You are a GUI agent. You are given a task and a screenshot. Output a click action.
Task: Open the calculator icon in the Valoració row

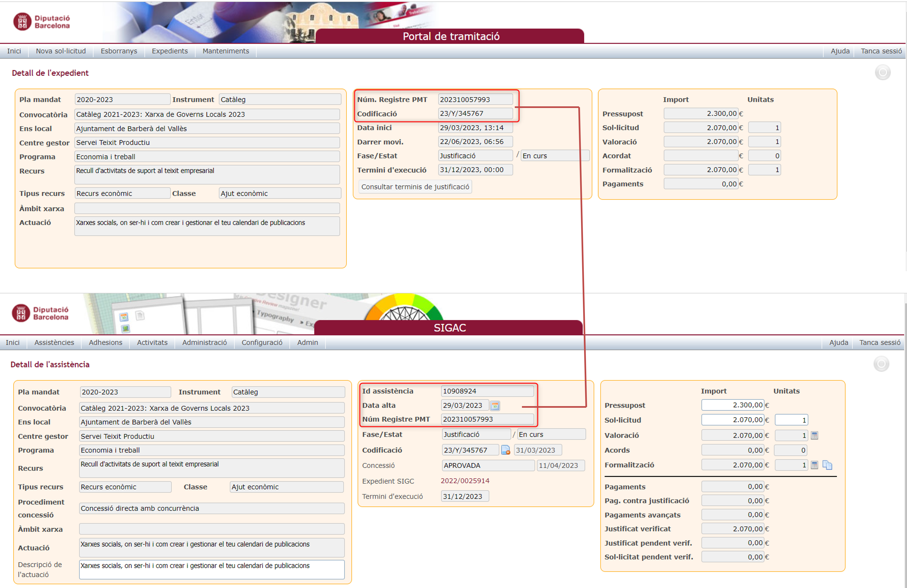(814, 435)
